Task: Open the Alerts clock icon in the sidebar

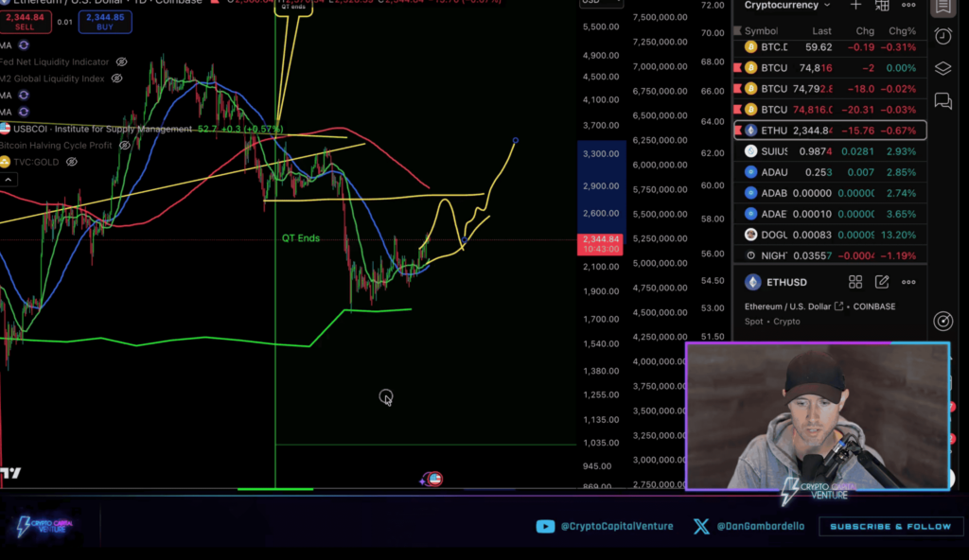Action: (943, 36)
